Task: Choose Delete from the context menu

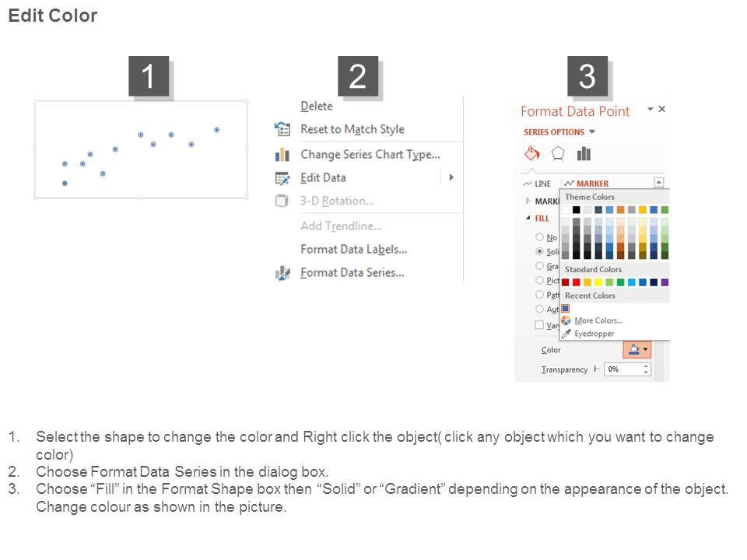Action: click(x=317, y=107)
